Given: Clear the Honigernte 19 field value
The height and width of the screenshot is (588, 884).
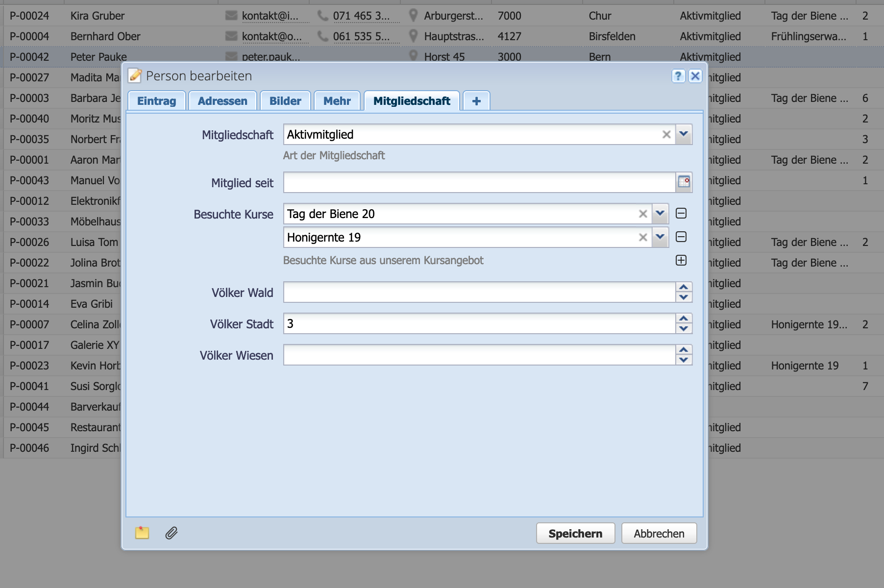Looking at the screenshot, I should tap(643, 238).
